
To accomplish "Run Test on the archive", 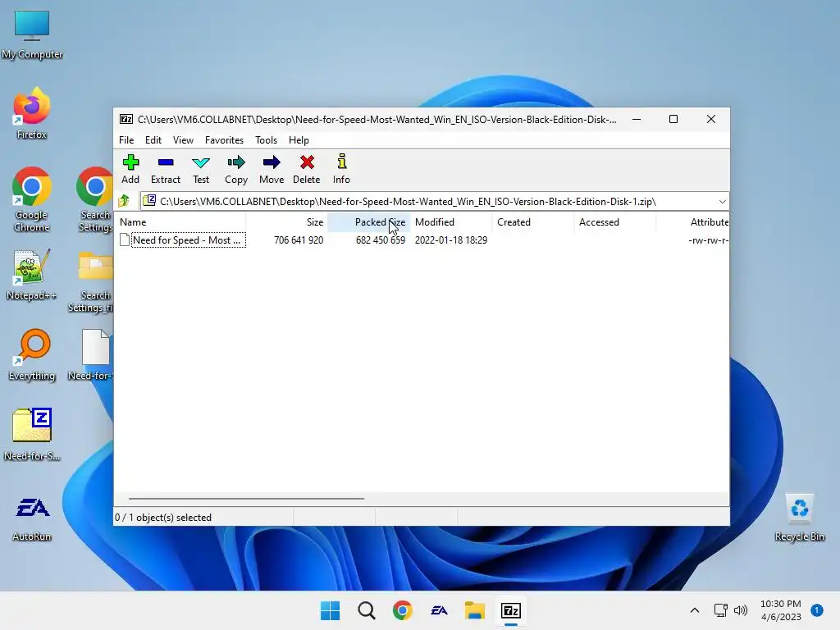I will click(x=201, y=169).
